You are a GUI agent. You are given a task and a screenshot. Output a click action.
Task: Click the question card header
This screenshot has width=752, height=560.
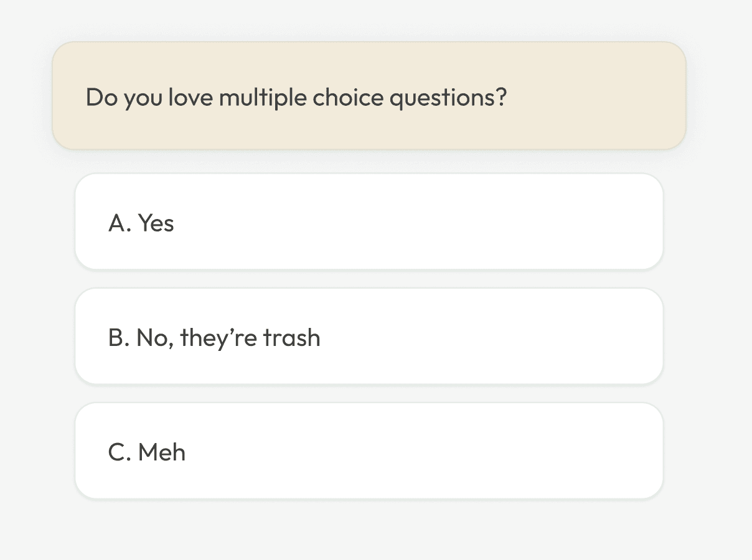tap(369, 96)
